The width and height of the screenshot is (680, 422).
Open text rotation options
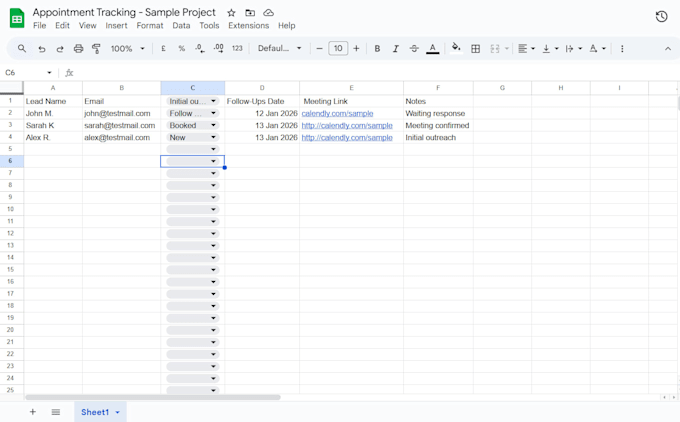pyautogui.click(x=597, y=49)
